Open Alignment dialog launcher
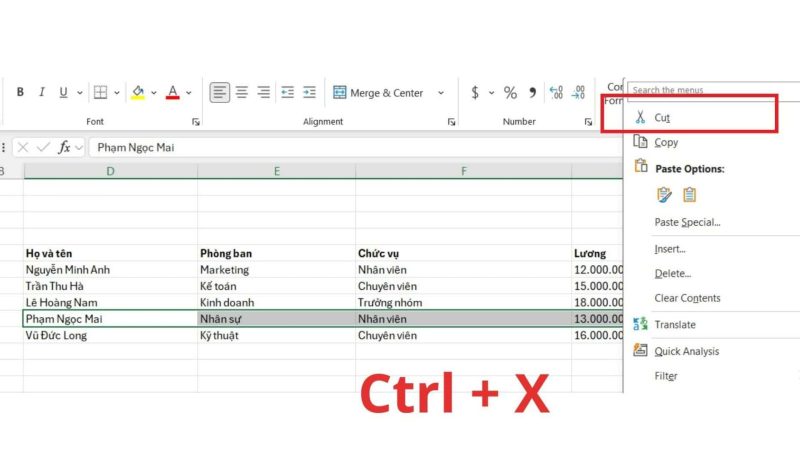800x450 pixels. pyautogui.click(x=452, y=121)
